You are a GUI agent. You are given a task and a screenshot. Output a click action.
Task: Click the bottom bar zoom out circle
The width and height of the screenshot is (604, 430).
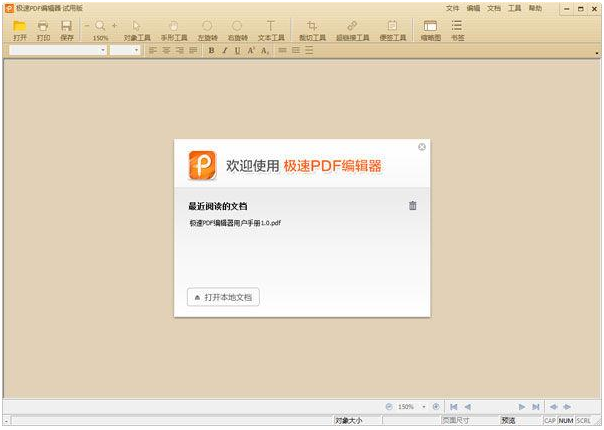[x=389, y=406]
